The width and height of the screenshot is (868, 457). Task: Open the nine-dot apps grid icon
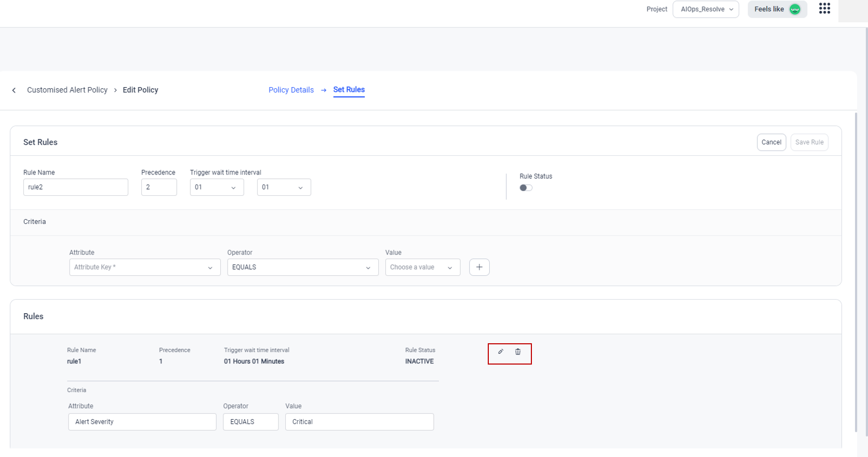(824, 8)
